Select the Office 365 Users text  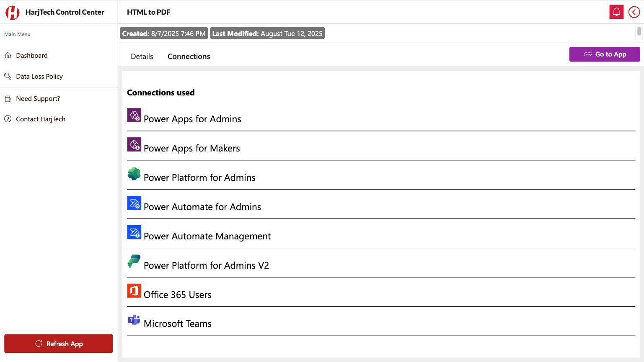[178, 295]
